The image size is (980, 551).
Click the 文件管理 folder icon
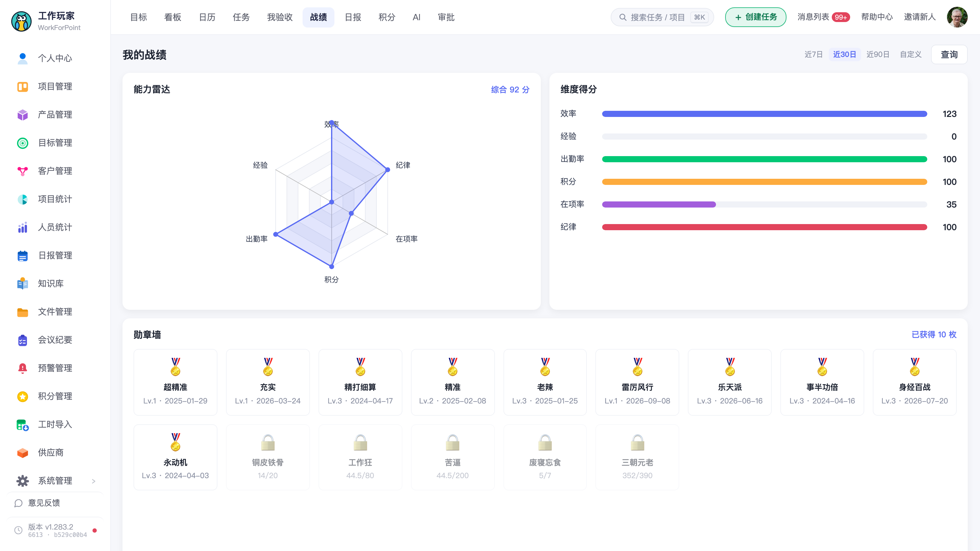[x=22, y=312]
